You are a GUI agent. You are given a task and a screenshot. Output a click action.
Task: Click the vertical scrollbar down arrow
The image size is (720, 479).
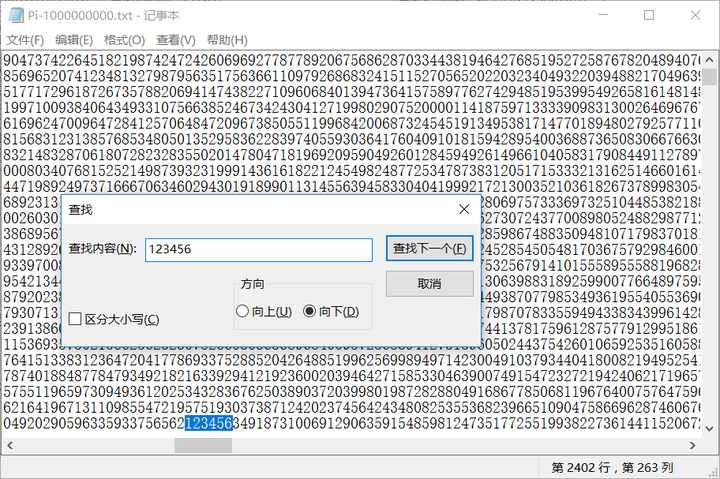(x=710, y=428)
